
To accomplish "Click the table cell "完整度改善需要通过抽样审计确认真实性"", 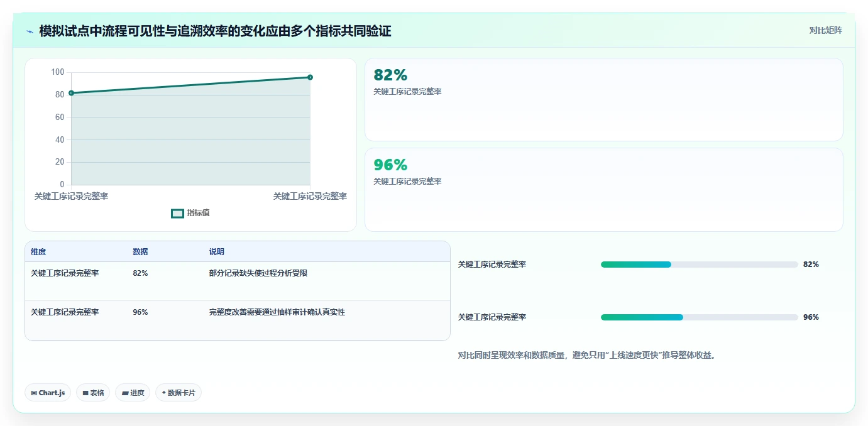I will (277, 312).
